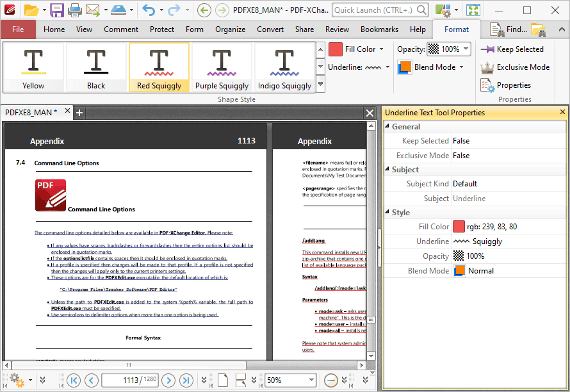Image resolution: width=570 pixels, height=392 pixels.
Task: Collapse the General section in properties
Action: pos(387,126)
